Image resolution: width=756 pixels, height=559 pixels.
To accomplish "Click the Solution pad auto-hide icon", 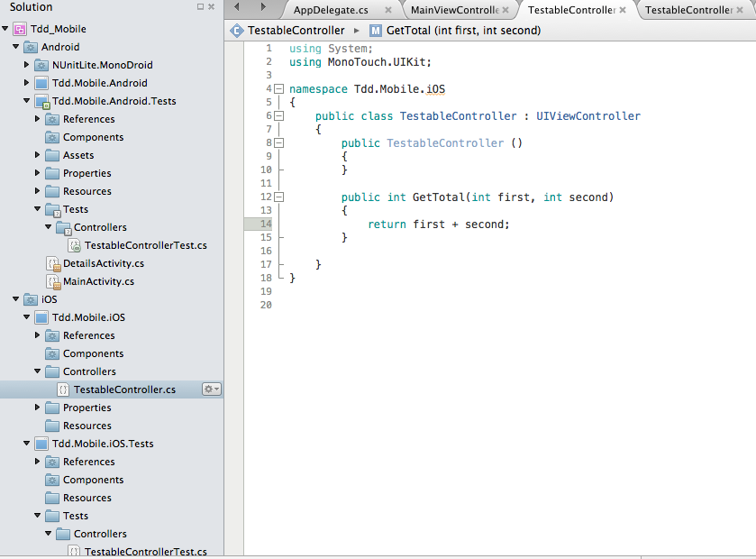I will click(201, 6).
